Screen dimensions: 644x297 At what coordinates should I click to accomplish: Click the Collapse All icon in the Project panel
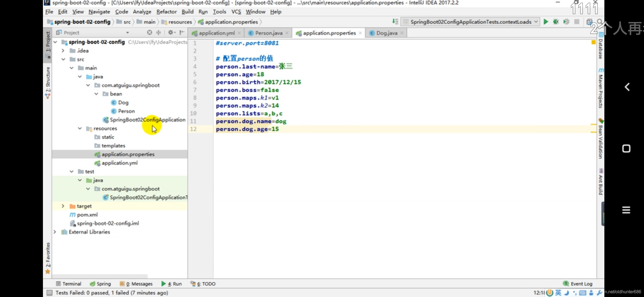tap(159, 32)
